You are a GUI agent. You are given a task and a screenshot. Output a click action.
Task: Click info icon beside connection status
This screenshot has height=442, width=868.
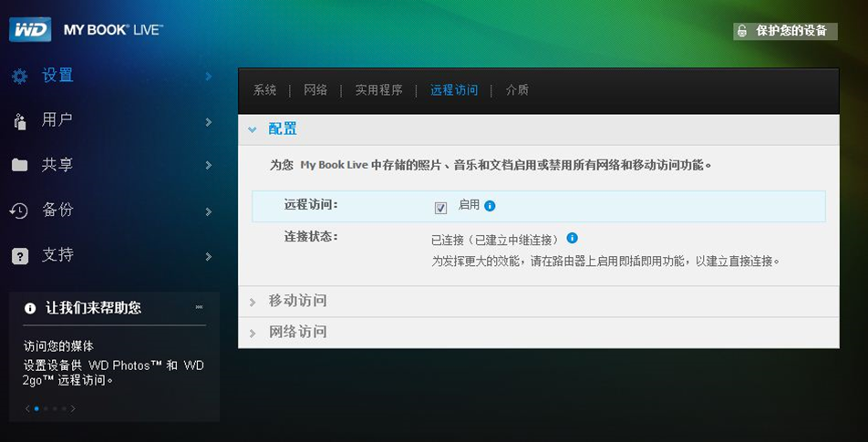(572, 238)
